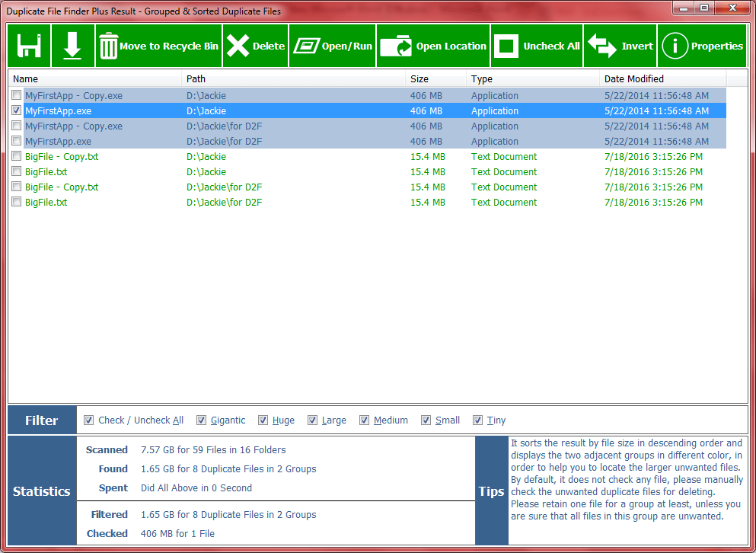
Task: Click the Found statistics value line
Action: (228, 469)
